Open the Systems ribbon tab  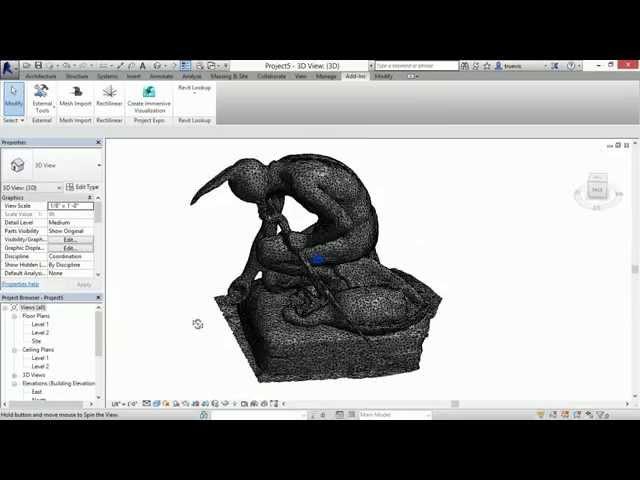[x=108, y=76]
